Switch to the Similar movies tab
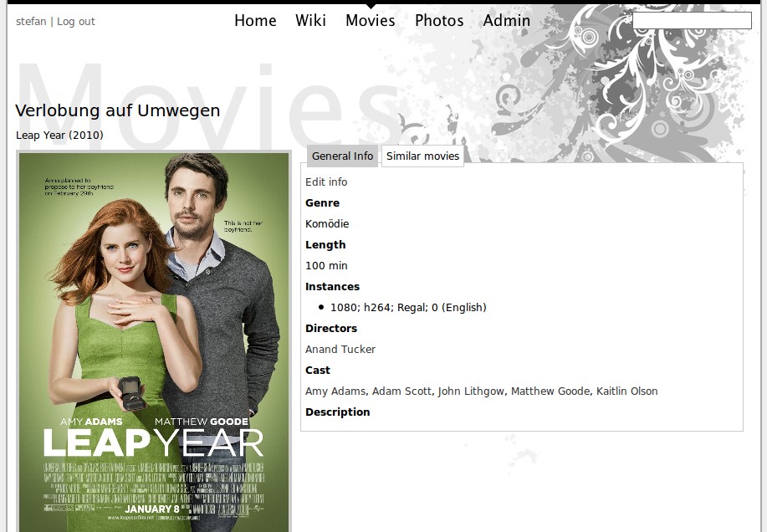 422,156
